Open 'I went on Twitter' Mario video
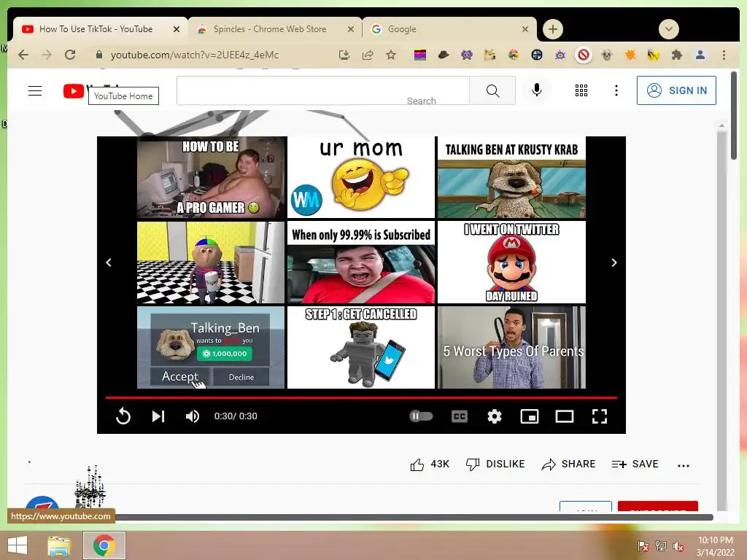Screen dimensions: 747x560 [x=511, y=262]
